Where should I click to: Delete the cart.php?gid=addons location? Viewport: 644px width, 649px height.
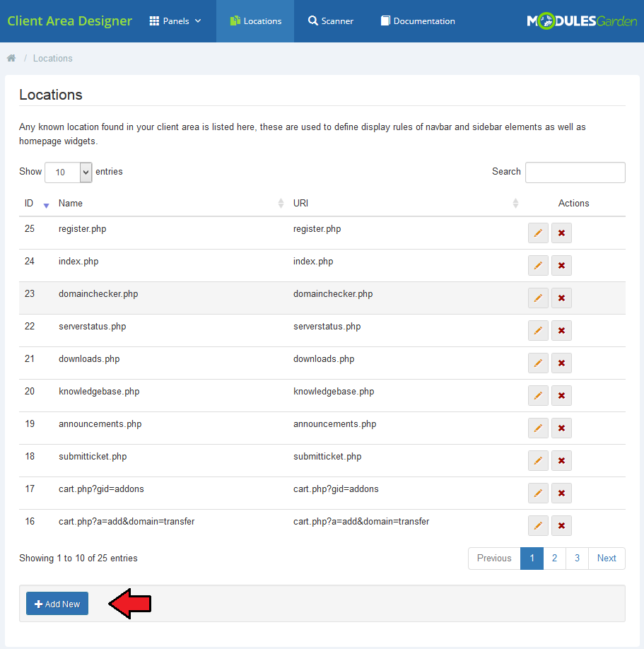coord(561,493)
